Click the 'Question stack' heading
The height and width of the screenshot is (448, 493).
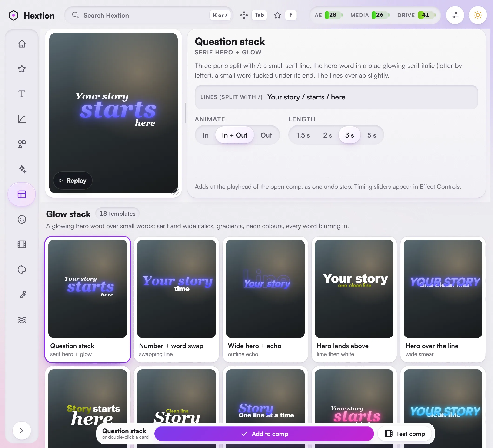(230, 42)
